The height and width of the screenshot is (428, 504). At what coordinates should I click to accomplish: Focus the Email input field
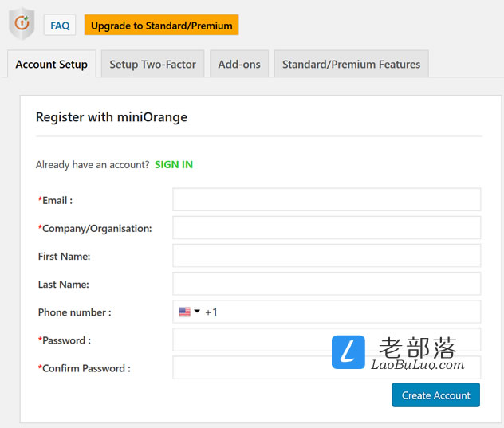tap(327, 199)
